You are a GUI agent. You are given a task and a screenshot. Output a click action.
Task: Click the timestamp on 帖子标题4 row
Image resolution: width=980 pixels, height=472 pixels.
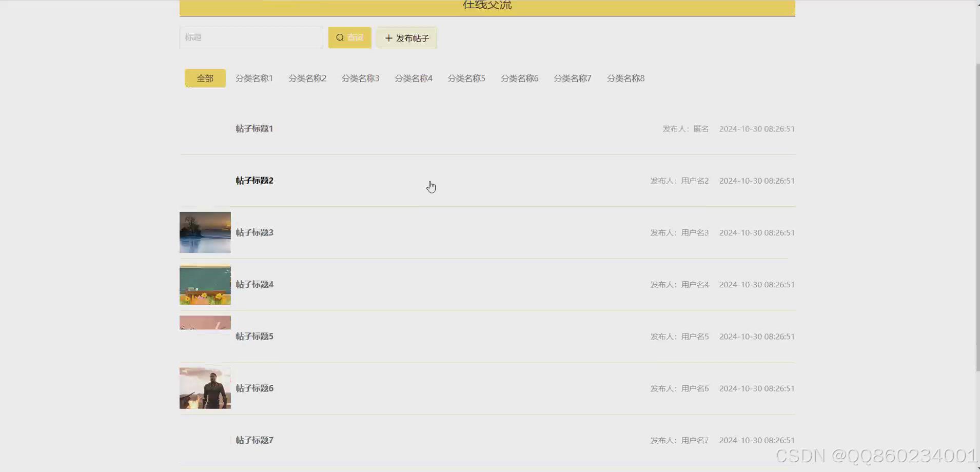(757, 284)
